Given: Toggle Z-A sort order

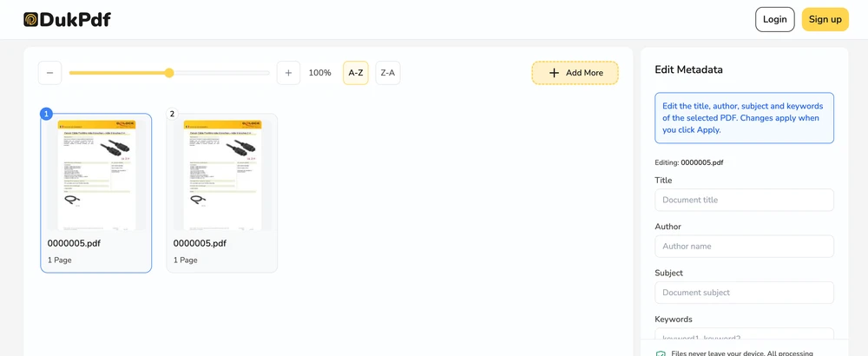Looking at the screenshot, I should 388,73.
